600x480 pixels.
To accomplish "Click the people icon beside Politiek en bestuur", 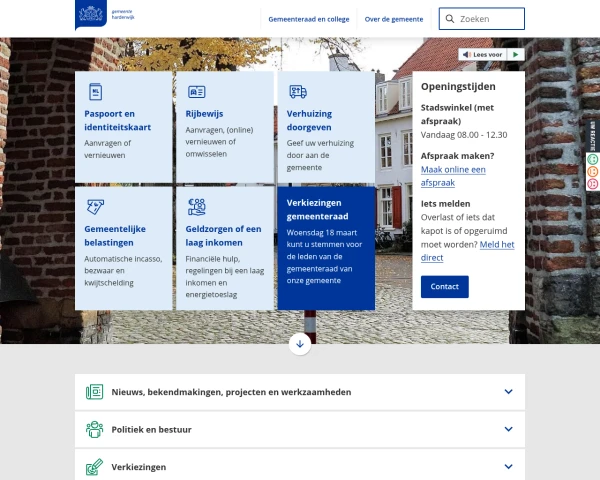I will pos(95,429).
